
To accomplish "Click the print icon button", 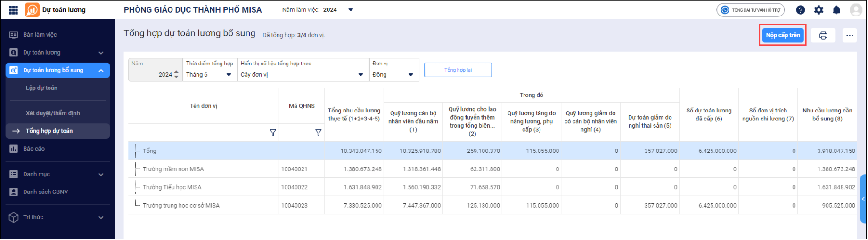I will click(823, 35).
